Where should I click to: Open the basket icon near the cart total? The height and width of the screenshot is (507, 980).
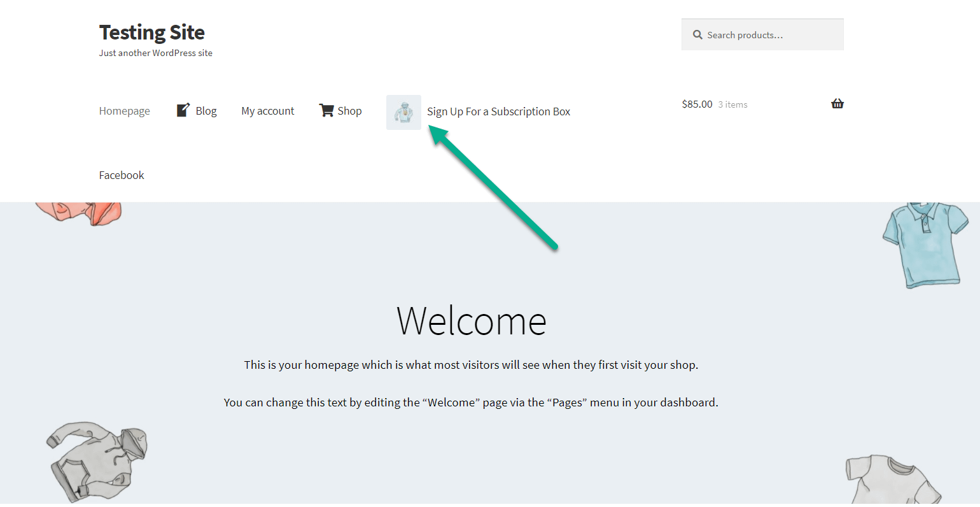pyautogui.click(x=837, y=103)
